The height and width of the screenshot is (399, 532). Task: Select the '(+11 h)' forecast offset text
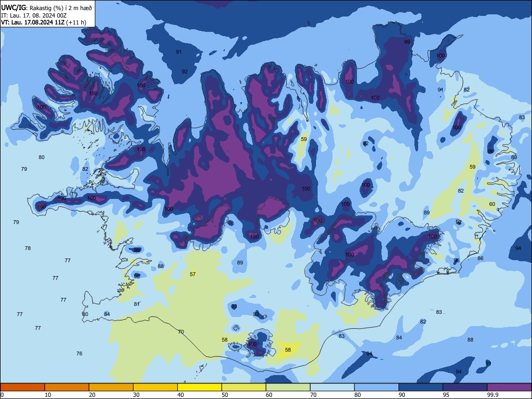pyautogui.click(x=76, y=22)
